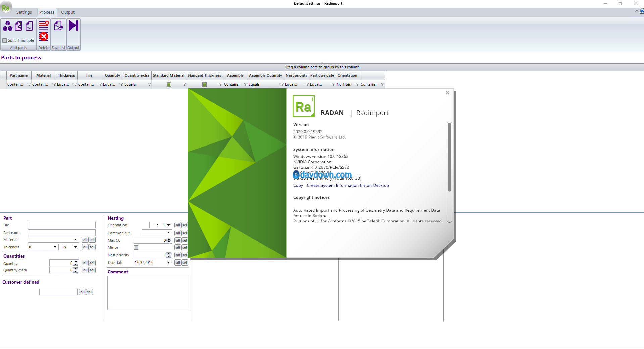This screenshot has width=644, height=349.
Task: Sort by Nest priority column header
Action: coord(296,75)
